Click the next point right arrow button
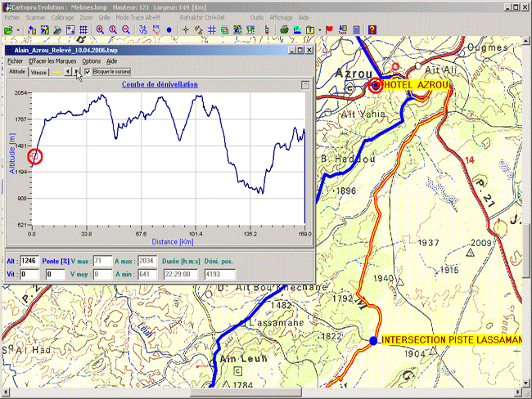The width and height of the screenshot is (532, 399). coord(78,71)
